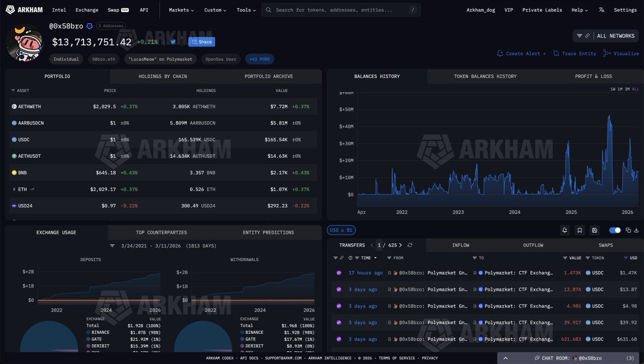The height and width of the screenshot is (364, 644).
Task: Expand the 3 Addresses badge
Action: [111, 26]
